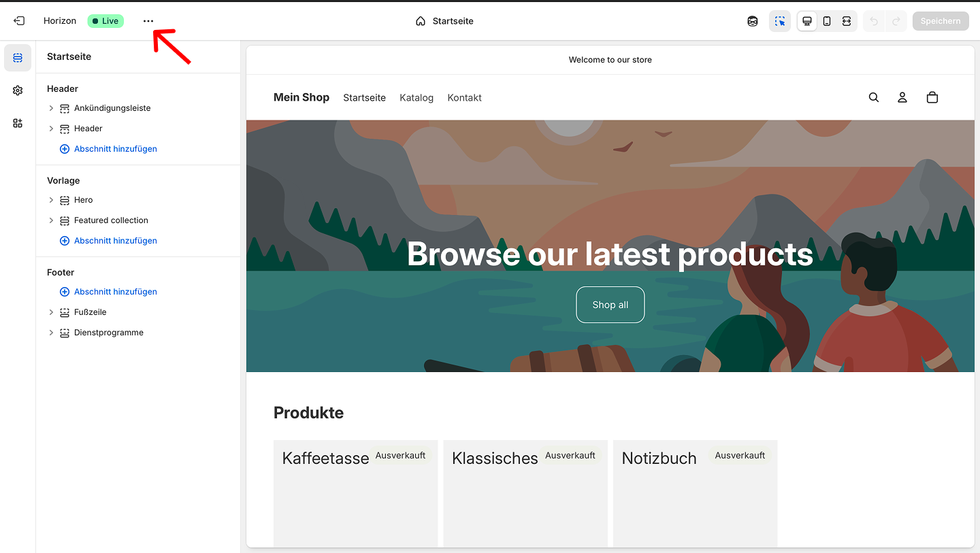Open the Notizbuch product card
This screenshot has height=553, width=980.
(695, 494)
